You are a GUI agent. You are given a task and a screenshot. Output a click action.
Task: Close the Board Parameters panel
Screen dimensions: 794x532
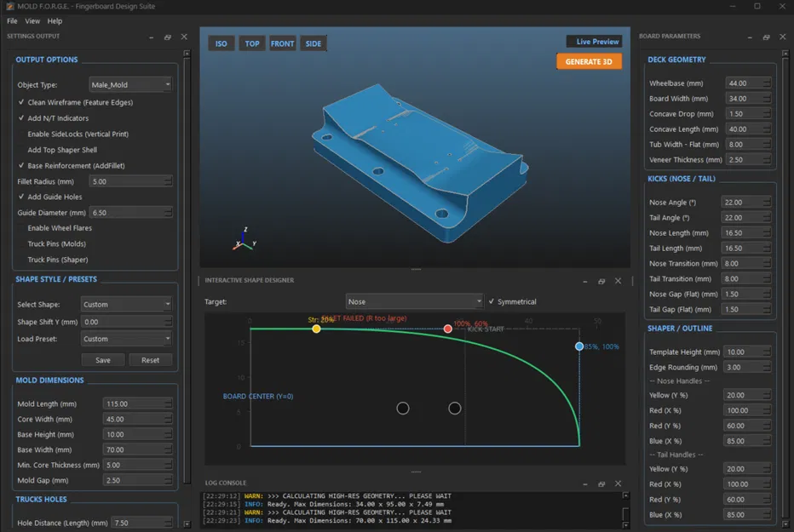click(783, 37)
